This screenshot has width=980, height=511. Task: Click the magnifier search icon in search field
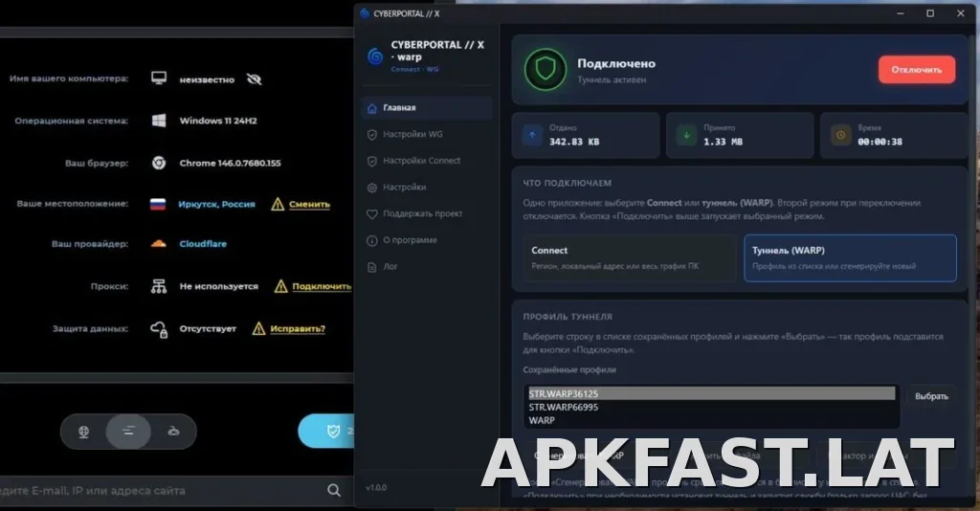pos(334,490)
